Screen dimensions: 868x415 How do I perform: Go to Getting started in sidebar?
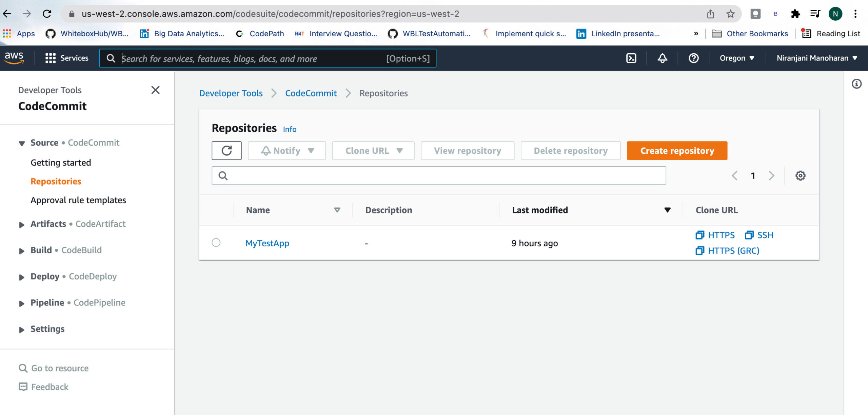point(61,163)
